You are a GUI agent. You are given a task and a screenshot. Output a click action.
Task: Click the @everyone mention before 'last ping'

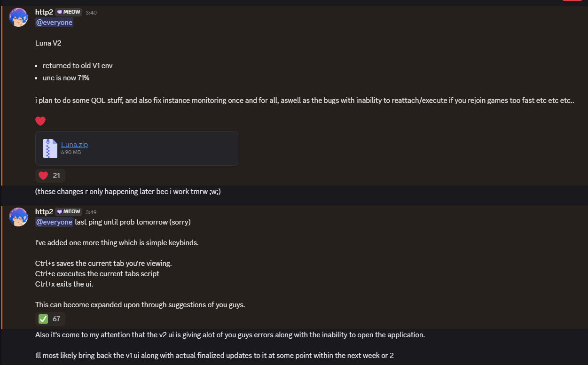(x=54, y=222)
